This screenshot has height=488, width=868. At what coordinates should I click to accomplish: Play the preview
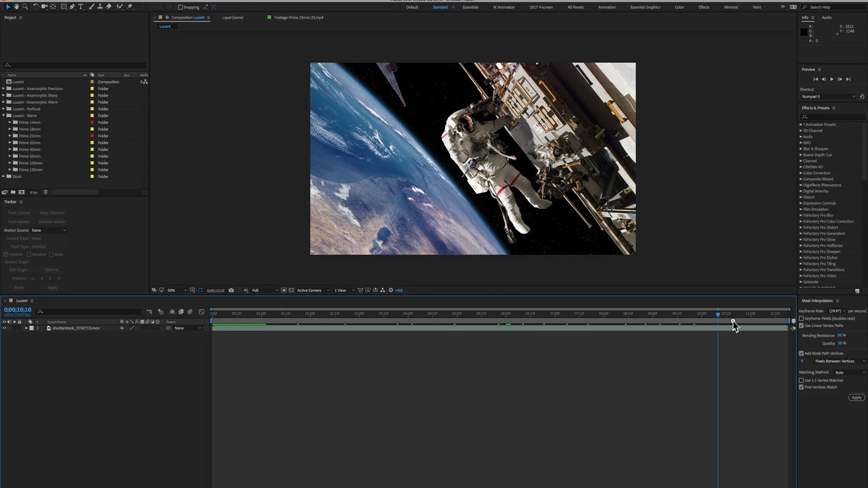coord(832,80)
